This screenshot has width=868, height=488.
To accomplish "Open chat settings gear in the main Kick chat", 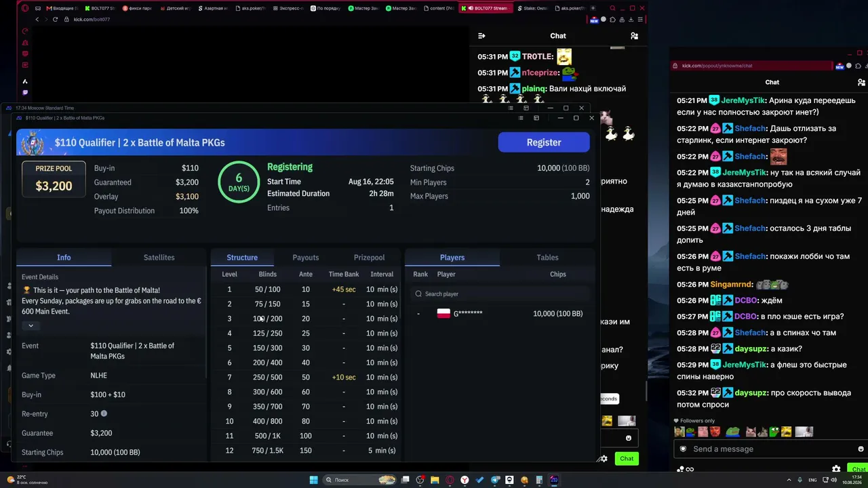I will (x=604, y=459).
